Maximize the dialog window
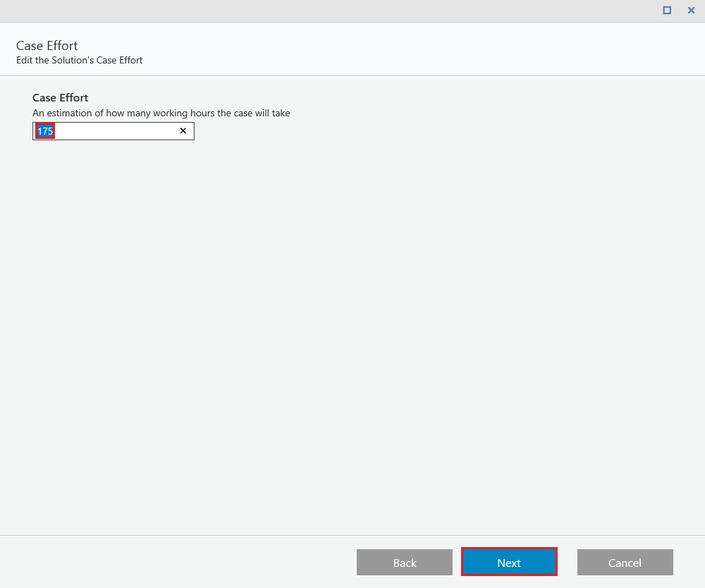Viewport: 705px width, 588px height. pyautogui.click(x=667, y=10)
